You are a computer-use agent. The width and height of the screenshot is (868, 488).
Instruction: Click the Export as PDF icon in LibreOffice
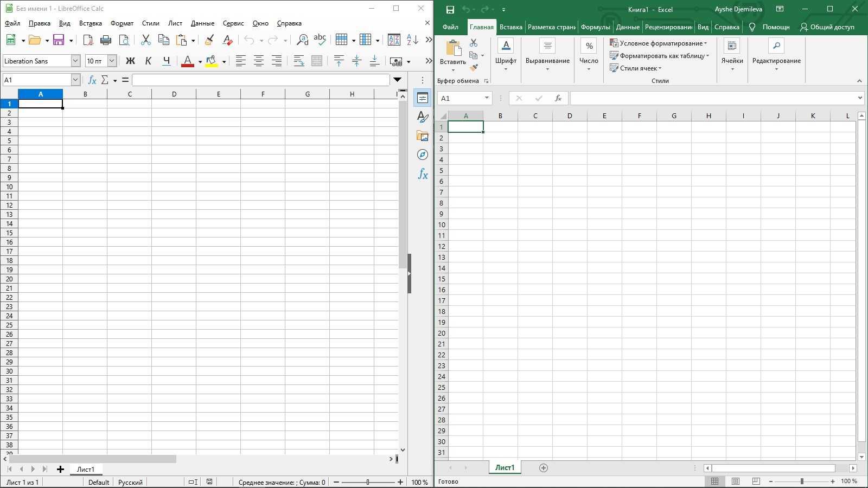click(88, 40)
